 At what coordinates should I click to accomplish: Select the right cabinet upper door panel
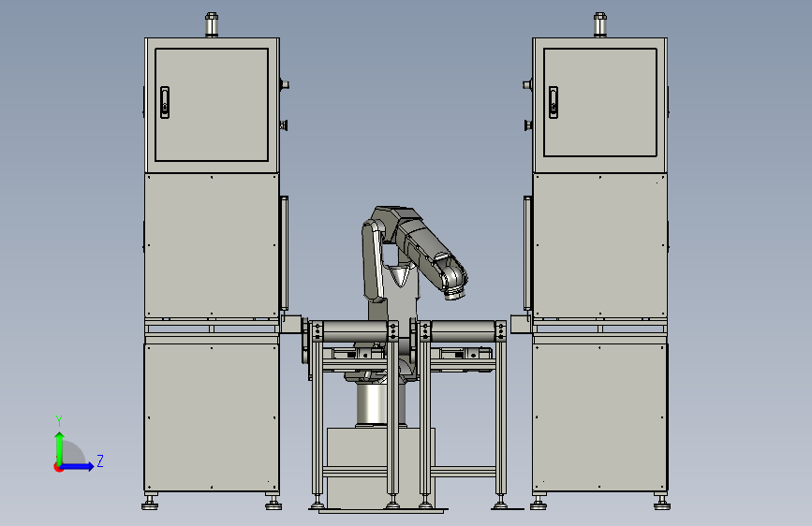[x=600, y=102]
